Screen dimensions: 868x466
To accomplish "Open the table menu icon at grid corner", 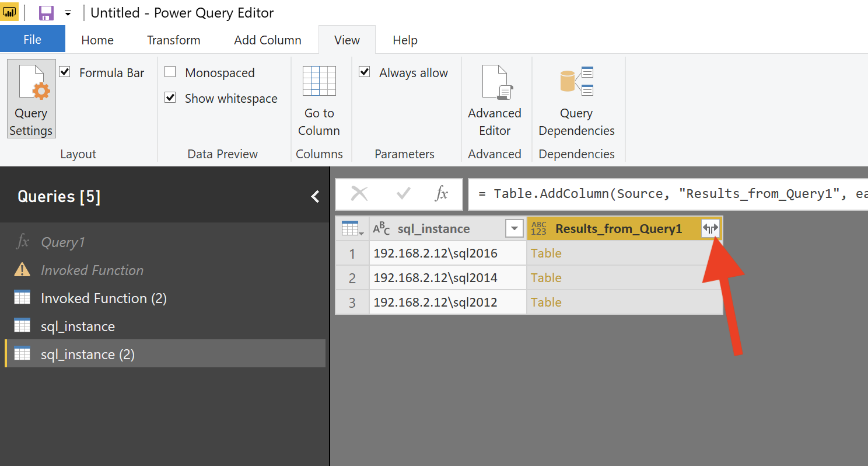I will pyautogui.click(x=352, y=229).
